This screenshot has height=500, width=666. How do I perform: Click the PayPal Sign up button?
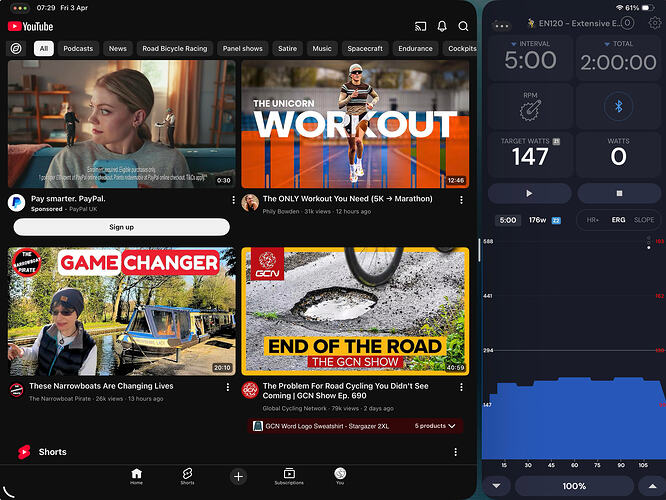point(121,227)
